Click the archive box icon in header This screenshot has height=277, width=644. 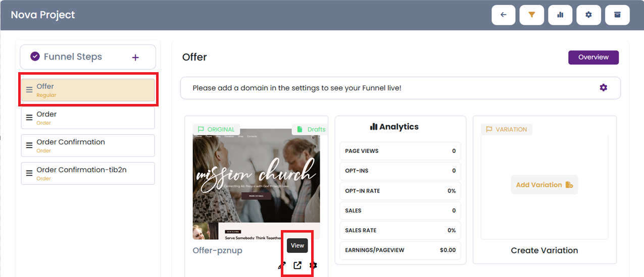click(x=617, y=15)
